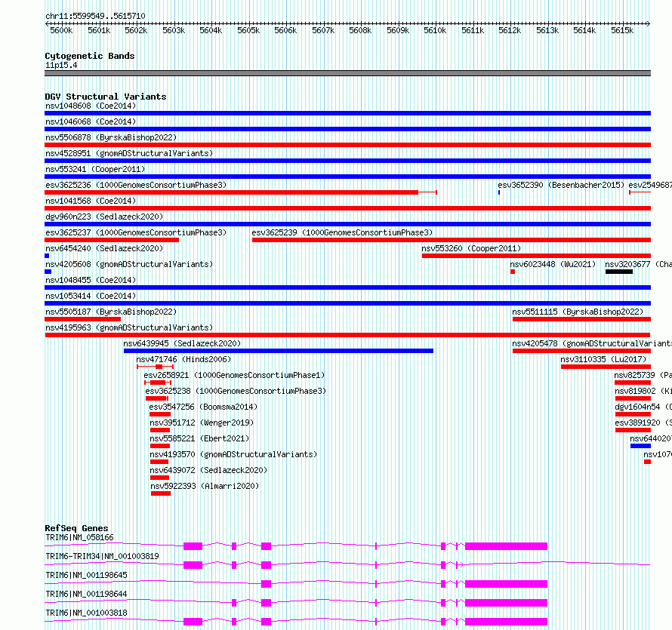Open nsv4193570 (gnomADStructuralVariants) variant
This screenshot has width=672, height=630.
coord(233,454)
